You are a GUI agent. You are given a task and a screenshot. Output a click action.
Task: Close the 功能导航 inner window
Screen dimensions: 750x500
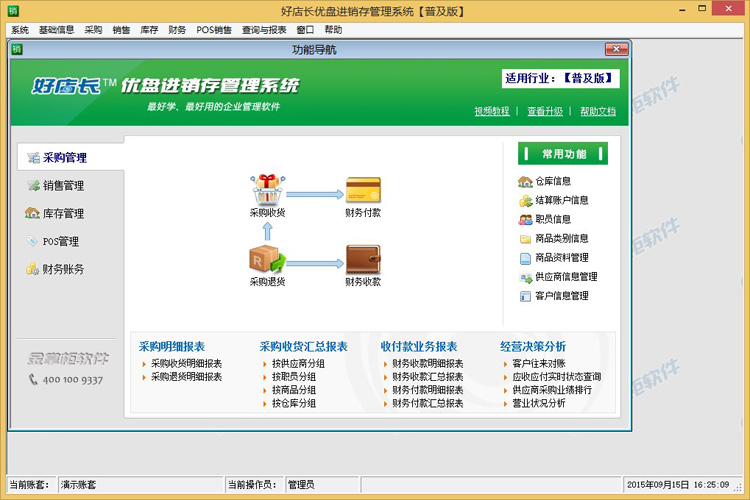[x=617, y=49]
